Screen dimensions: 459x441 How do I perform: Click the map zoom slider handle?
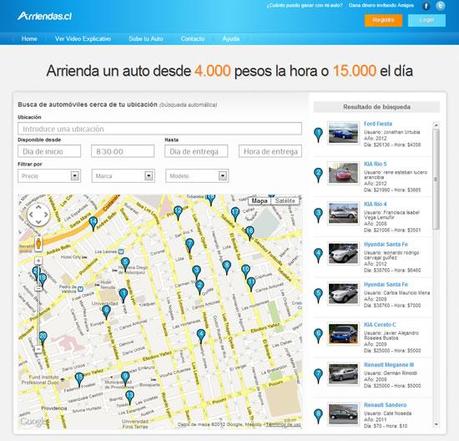(x=38, y=288)
